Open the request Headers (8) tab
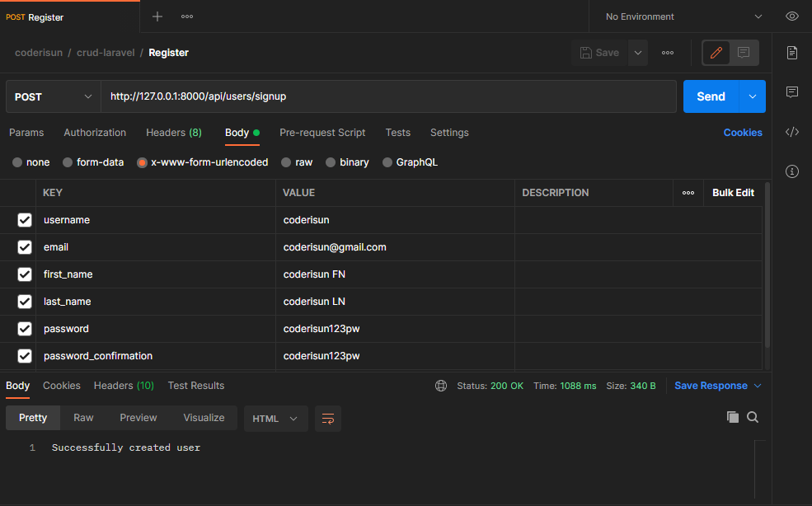This screenshot has width=812, height=506. point(174,133)
